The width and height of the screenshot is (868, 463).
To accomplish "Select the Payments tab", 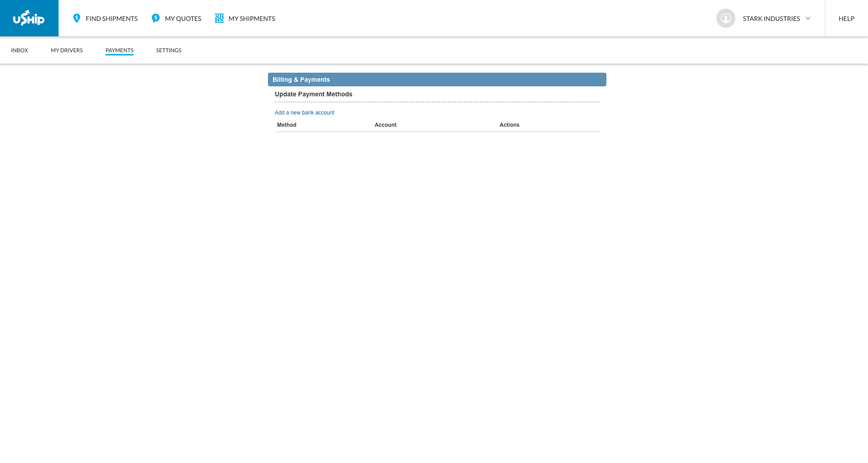I will (119, 50).
